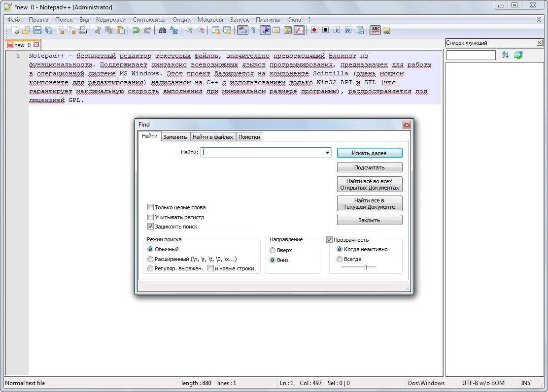
Task: Click the Paste clipboard icon
Action: pyautogui.click(x=121, y=31)
